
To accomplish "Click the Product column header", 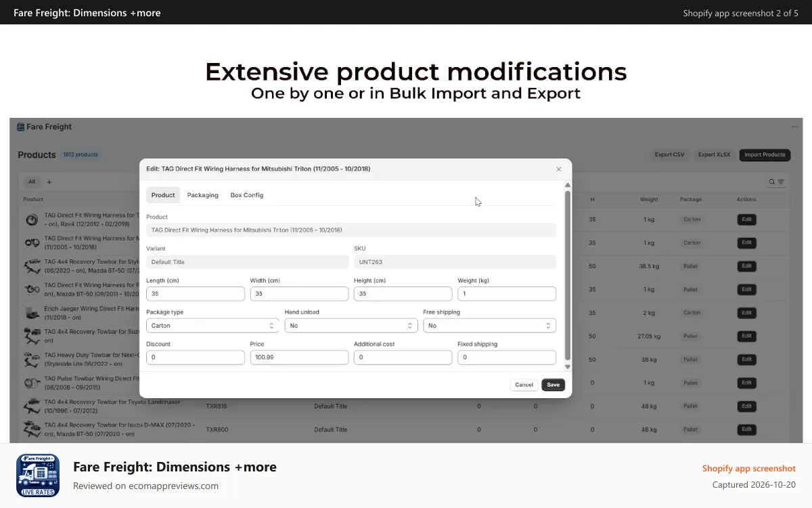I will coord(33,200).
